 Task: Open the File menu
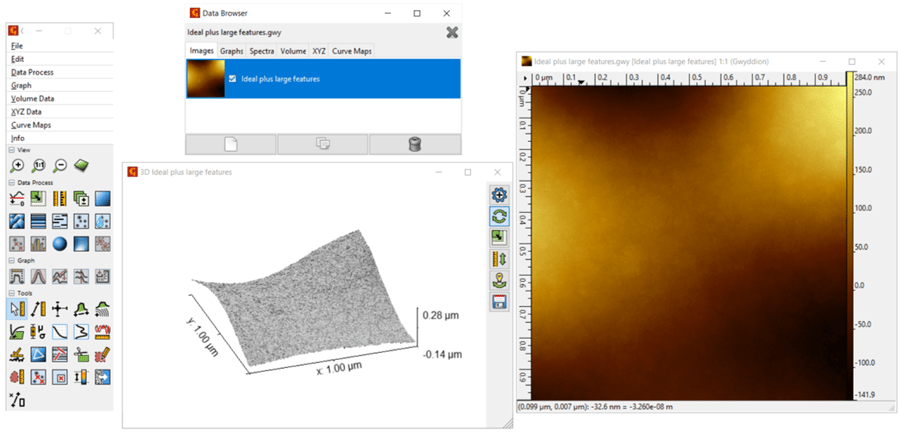pos(60,45)
